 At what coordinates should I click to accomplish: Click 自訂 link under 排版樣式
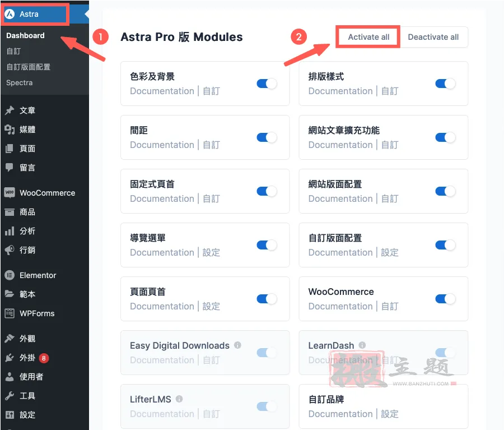click(x=390, y=91)
